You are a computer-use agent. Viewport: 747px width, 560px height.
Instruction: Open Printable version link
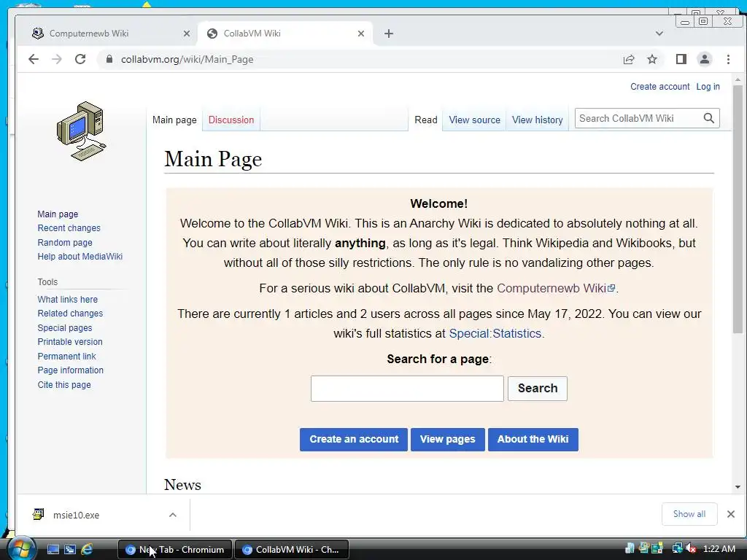(x=70, y=342)
